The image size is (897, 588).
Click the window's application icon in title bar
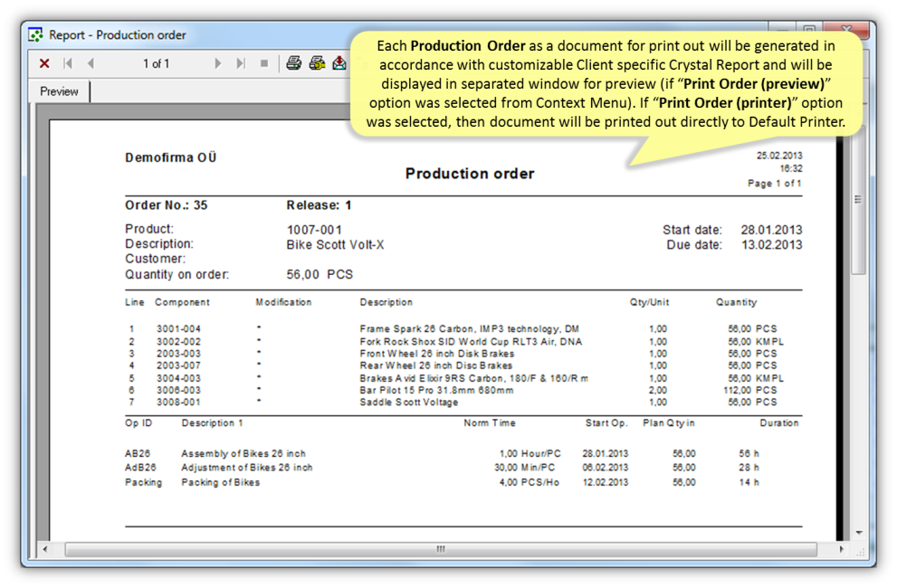36,35
